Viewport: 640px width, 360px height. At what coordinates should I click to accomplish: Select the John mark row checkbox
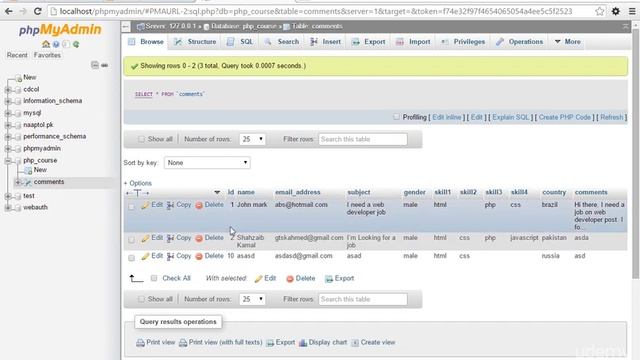(x=131, y=207)
